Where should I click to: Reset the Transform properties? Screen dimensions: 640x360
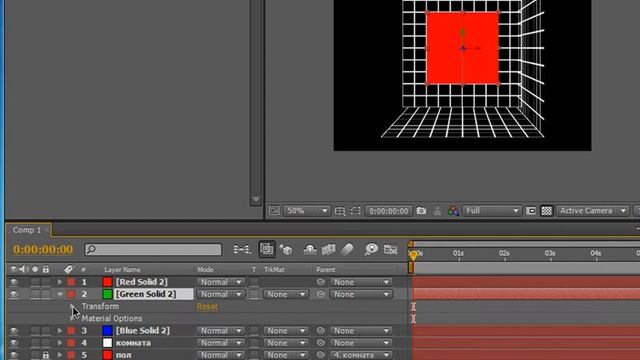[207, 306]
